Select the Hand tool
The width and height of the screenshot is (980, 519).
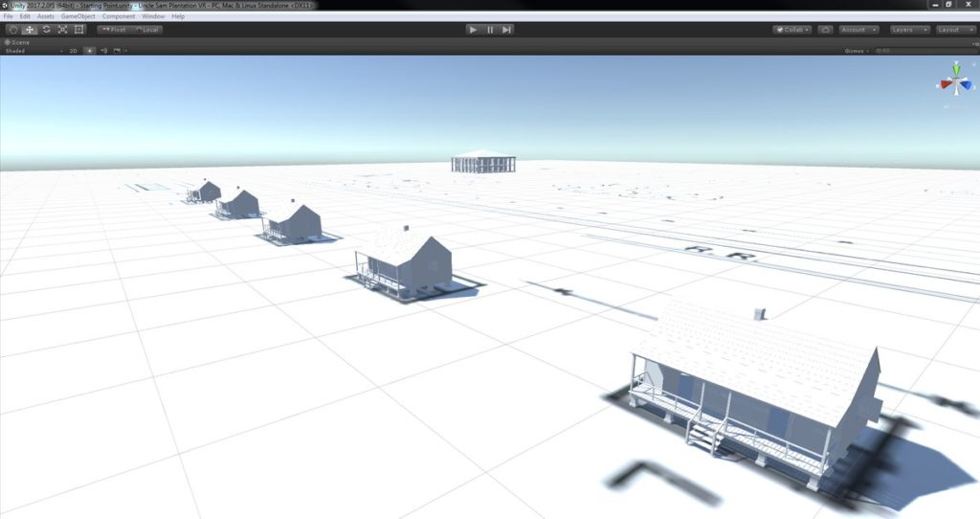click(13, 30)
